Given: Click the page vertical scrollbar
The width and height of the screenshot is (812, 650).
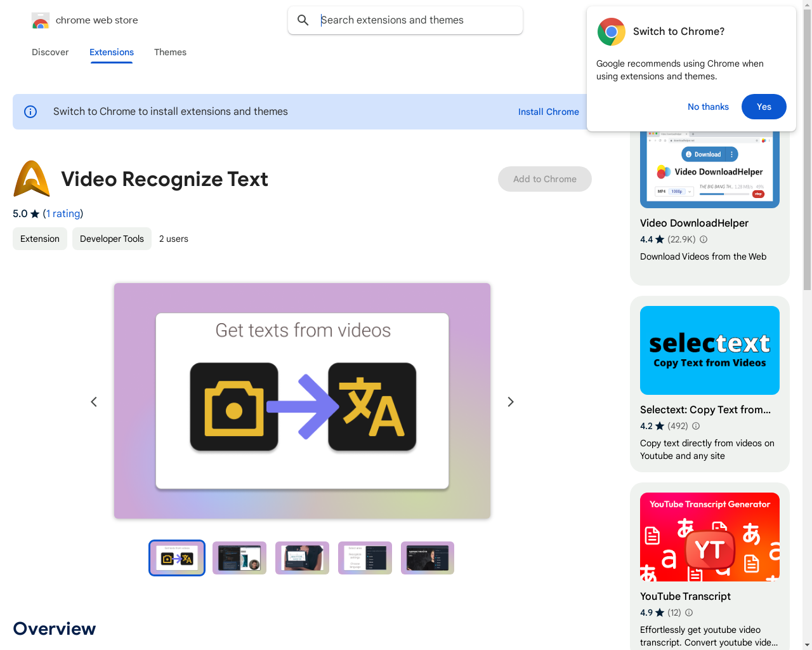Looking at the screenshot, I should [x=807, y=149].
